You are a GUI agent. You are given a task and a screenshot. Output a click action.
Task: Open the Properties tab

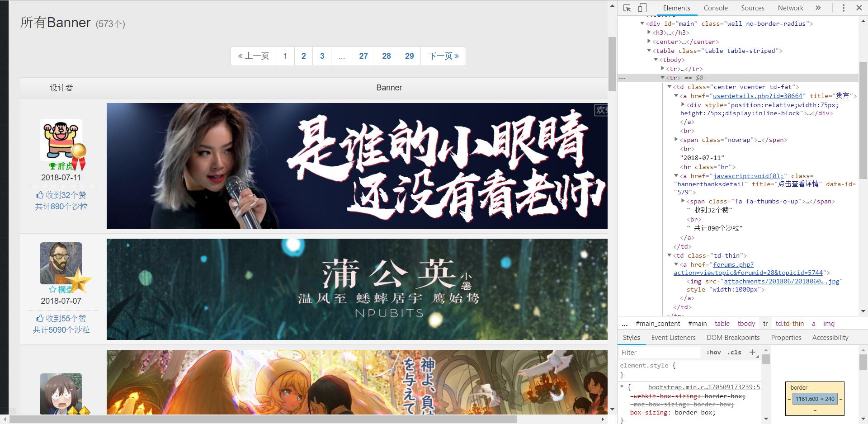[x=786, y=338]
